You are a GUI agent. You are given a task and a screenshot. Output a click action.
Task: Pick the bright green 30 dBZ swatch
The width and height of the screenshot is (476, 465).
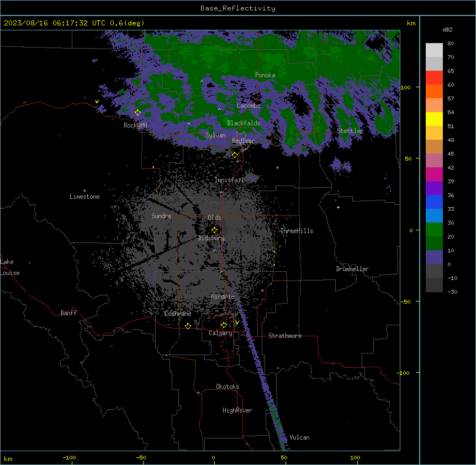pos(434,229)
